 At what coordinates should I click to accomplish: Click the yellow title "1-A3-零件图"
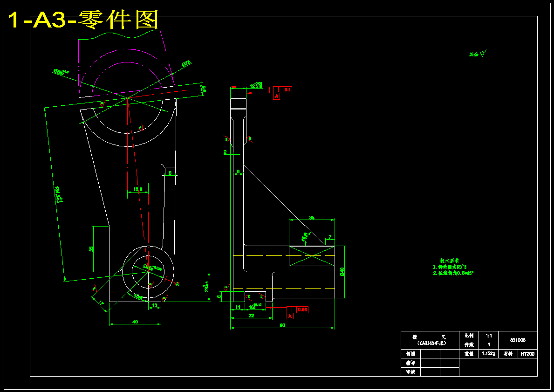[82, 20]
